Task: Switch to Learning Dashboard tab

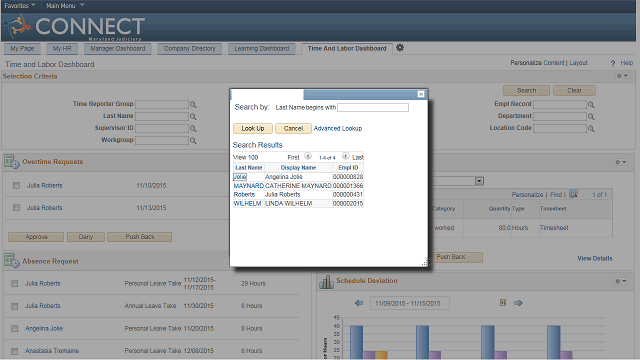Action: click(x=262, y=49)
